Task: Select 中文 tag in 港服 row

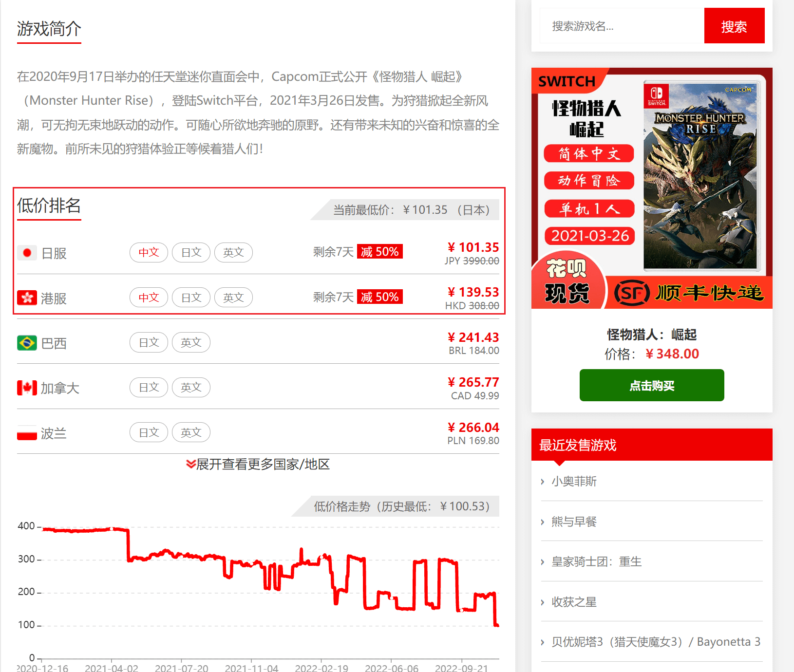Action: [x=149, y=298]
